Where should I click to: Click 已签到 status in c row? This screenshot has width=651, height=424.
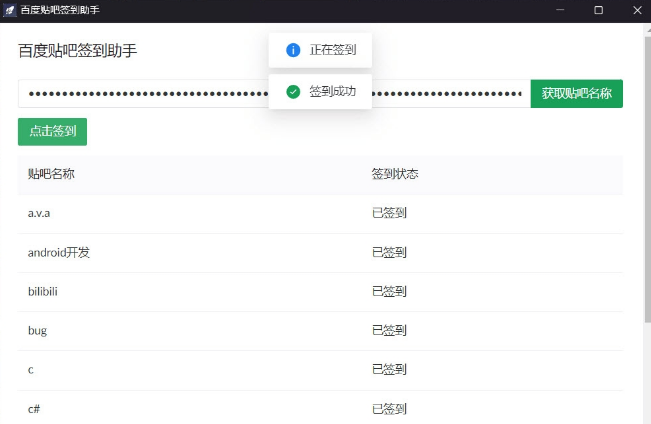click(389, 370)
